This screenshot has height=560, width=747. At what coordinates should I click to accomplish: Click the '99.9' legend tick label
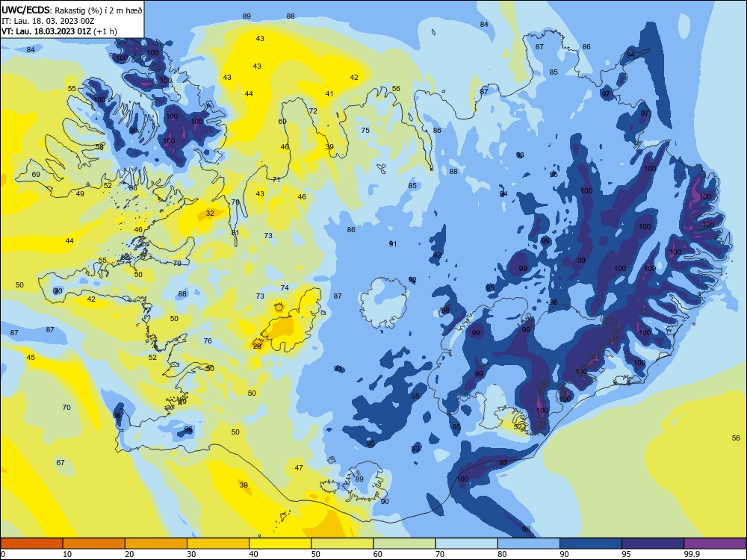pyautogui.click(x=692, y=554)
